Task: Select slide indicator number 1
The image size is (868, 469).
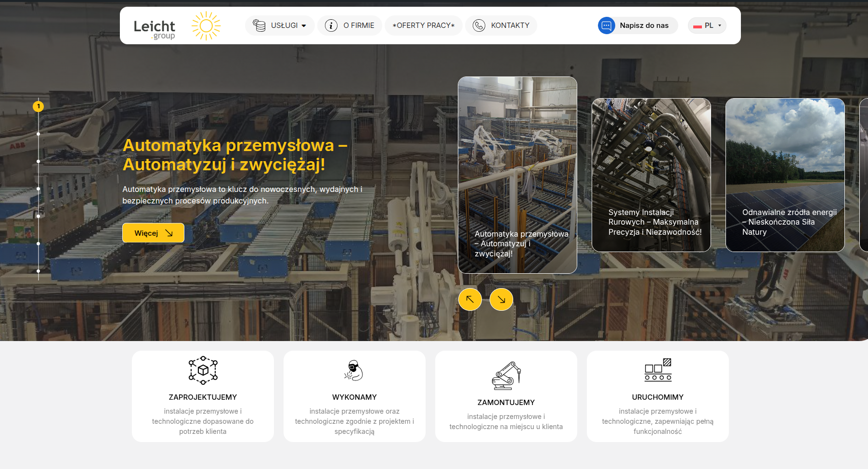Action: tap(39, 106)
